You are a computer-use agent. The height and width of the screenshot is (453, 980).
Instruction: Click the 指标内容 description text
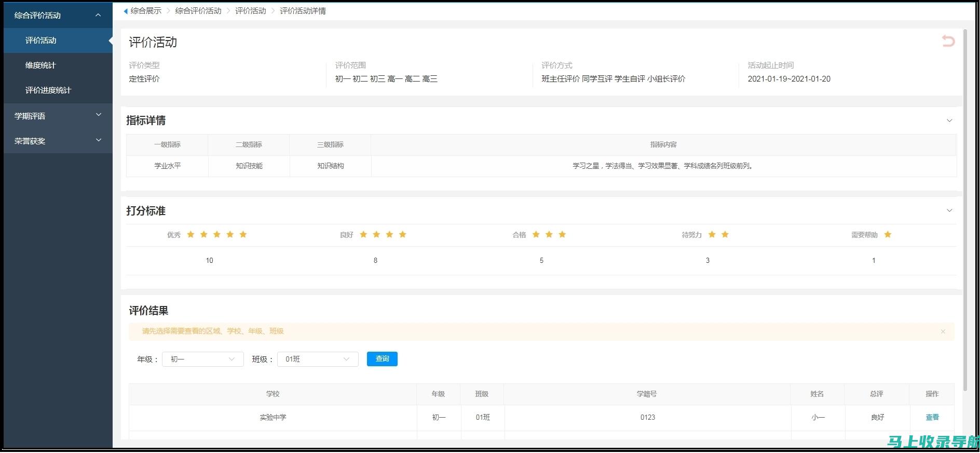pos(663,166)
